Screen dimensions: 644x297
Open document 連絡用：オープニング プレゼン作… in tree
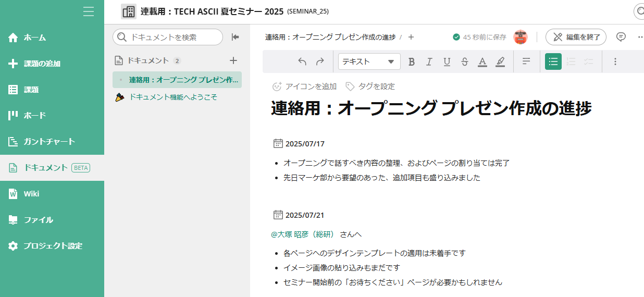click(177, 80)
